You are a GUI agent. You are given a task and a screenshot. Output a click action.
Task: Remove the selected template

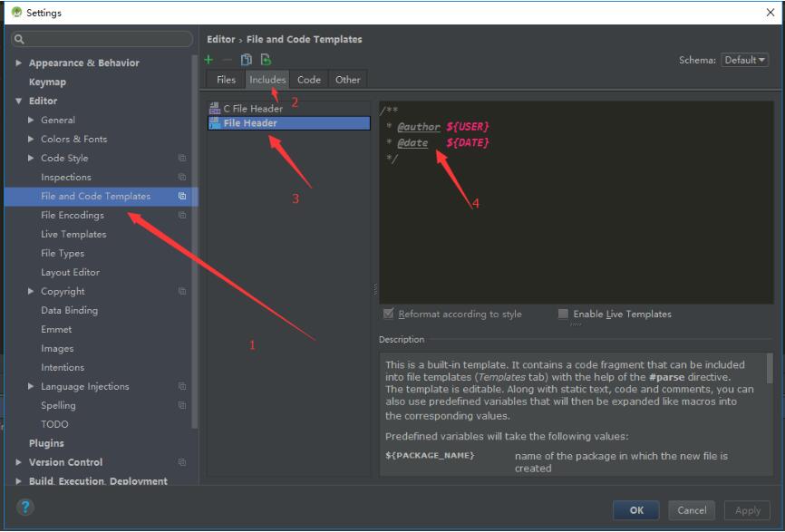(x=227, y=59)
